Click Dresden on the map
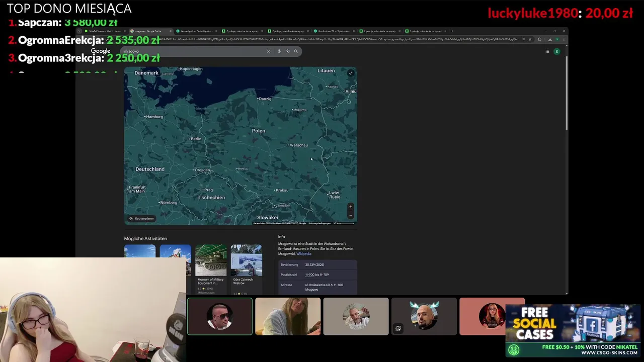Screen dimensions: 644x362 (202, 170)
